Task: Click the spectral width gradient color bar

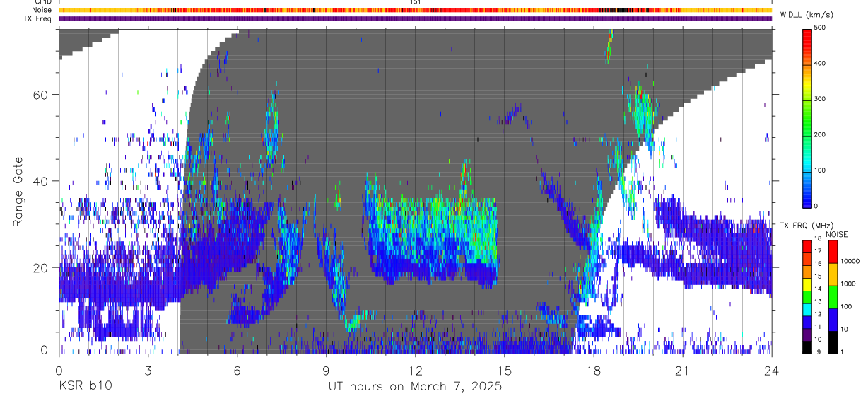Action: [808, 117]
